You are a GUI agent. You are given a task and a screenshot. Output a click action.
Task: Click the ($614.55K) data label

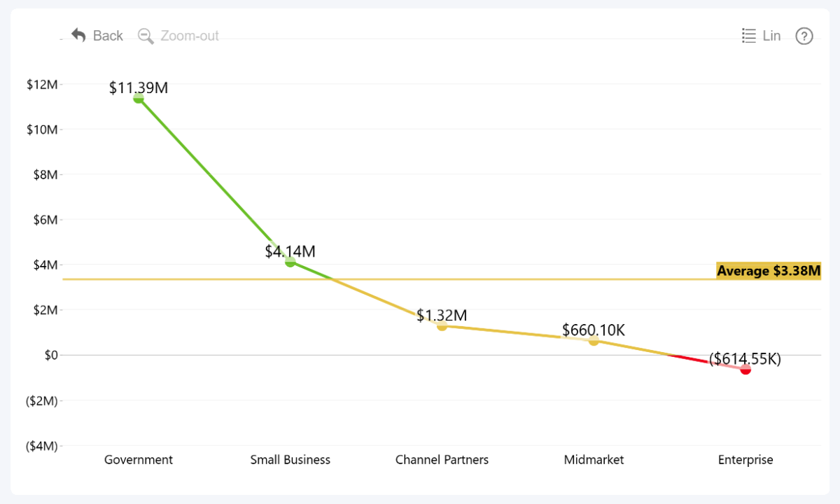point(745,359)
